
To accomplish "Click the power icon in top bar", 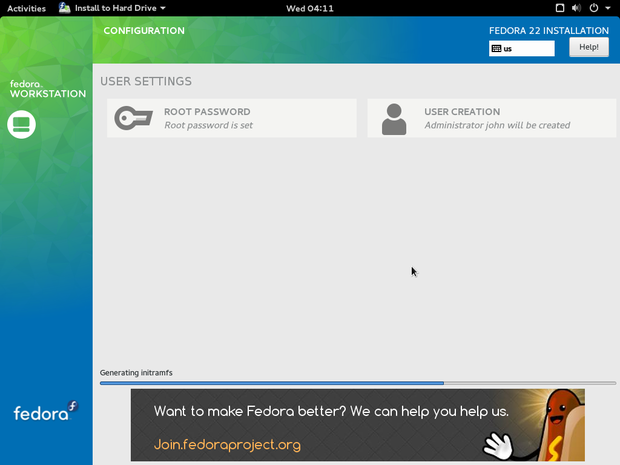I will point(594,8).
